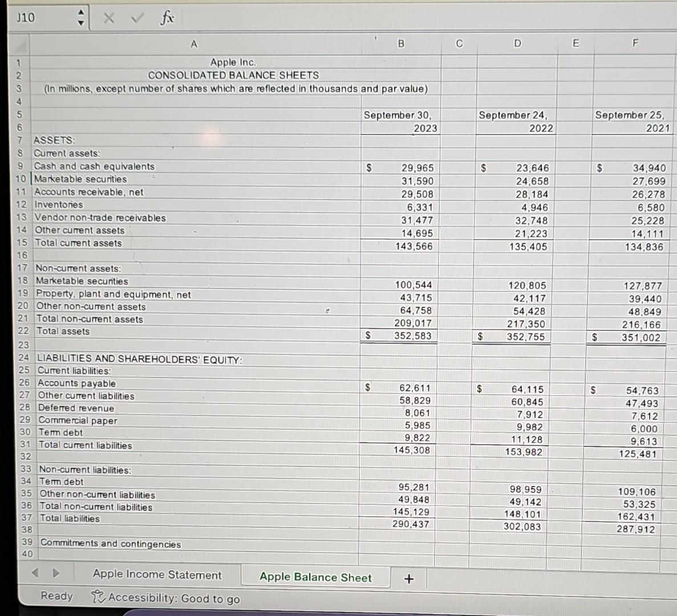Click the 48,849 other non-current assets value
This screenshot has height=616, width=677.
tap(645, 311)
